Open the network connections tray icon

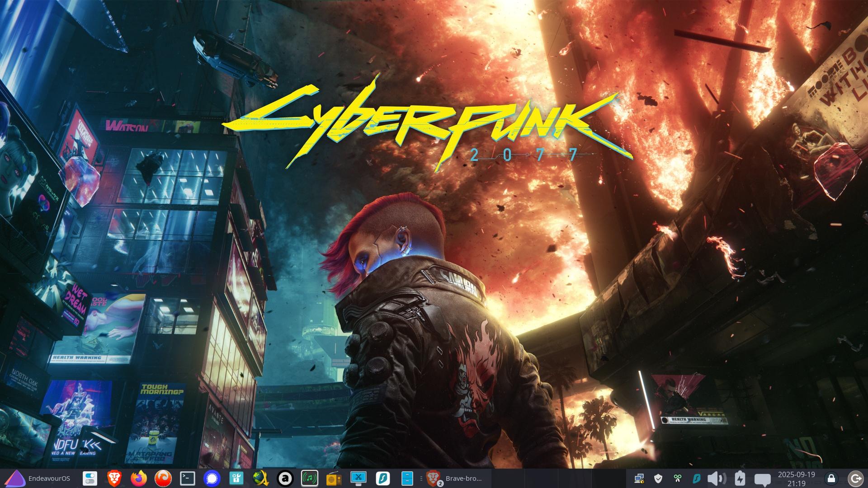pyautogui.click(x=639, y=478)
